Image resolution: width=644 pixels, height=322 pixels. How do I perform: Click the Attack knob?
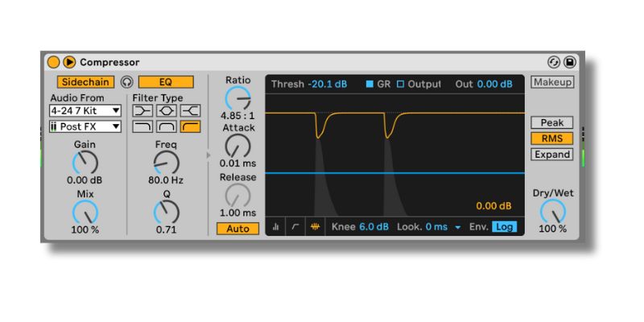coord(237,147)
